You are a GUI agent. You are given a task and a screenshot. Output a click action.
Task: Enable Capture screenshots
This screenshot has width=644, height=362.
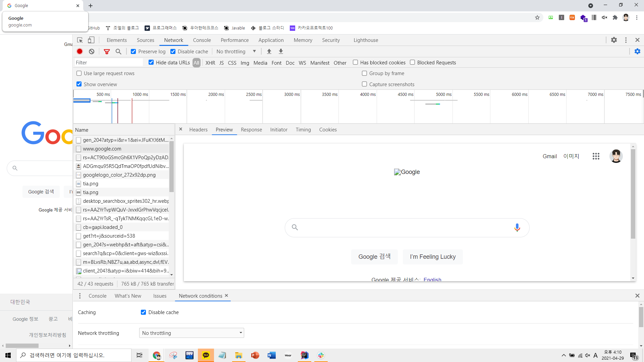[364, 84]
